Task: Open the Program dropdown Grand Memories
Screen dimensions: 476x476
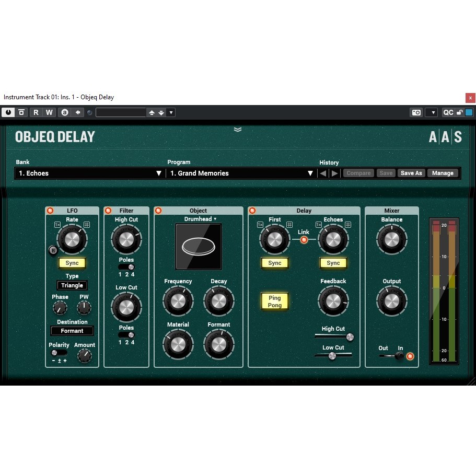Action: point(241,173)
